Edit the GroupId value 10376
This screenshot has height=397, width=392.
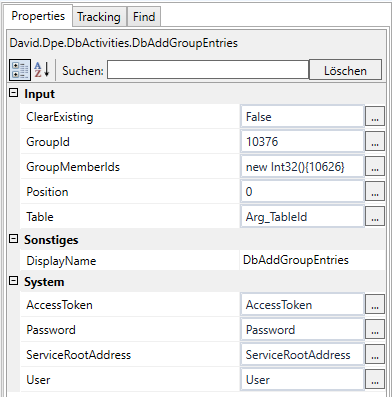click(302, 142)
